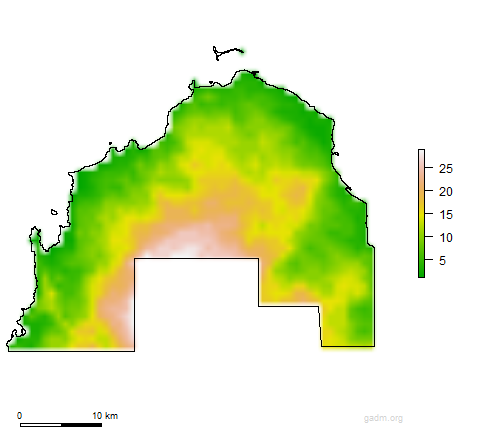This screenshot has height=427, width=480.
Task: Click the legend value 10
Action: 446,238
